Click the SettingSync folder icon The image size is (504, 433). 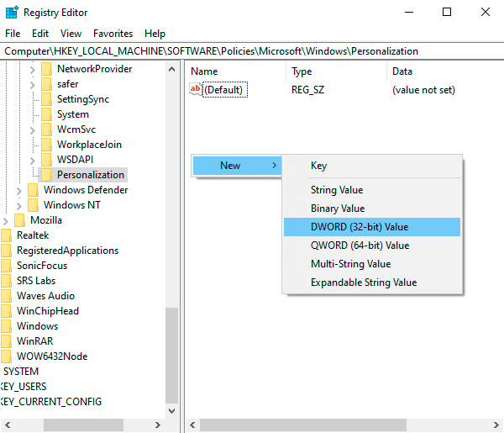coord(46,99)
